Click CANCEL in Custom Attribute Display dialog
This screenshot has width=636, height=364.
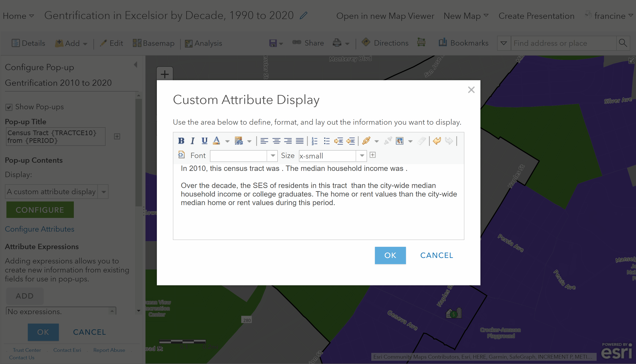click(x=436, y=255)
